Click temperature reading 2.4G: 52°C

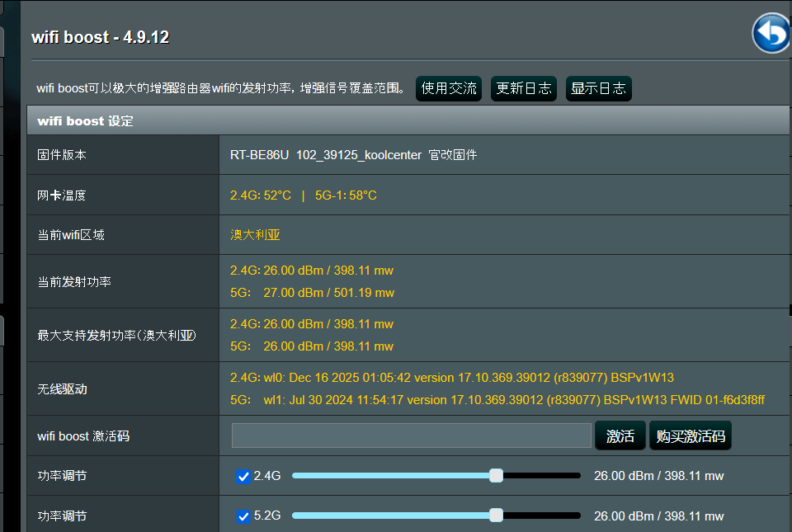[261, 195]
